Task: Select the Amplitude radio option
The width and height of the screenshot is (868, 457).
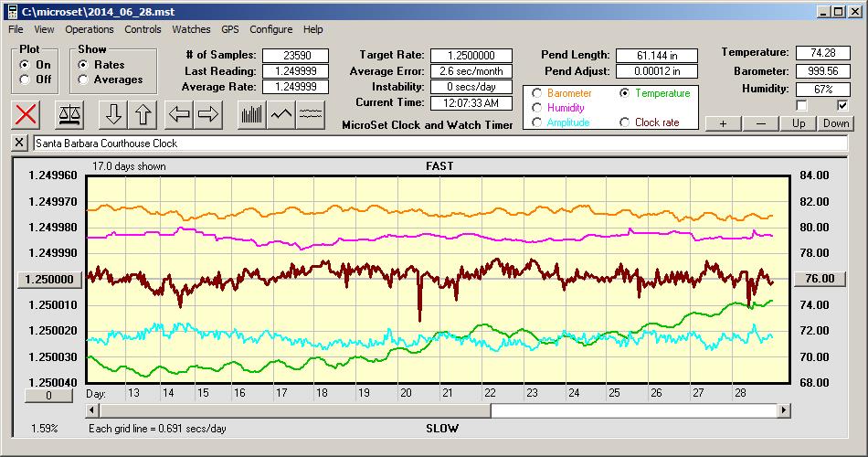Action: pyautogui.click(x=536, y=122)
